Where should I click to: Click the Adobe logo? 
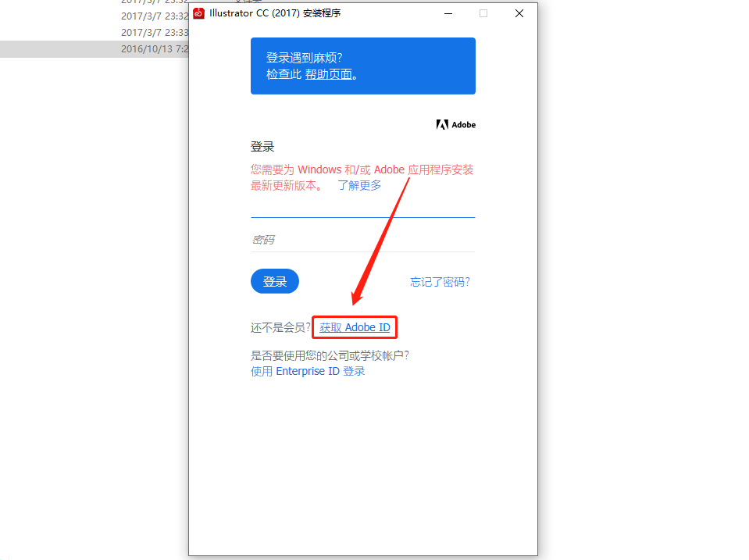pyautogui.click(x=455, y=125)
